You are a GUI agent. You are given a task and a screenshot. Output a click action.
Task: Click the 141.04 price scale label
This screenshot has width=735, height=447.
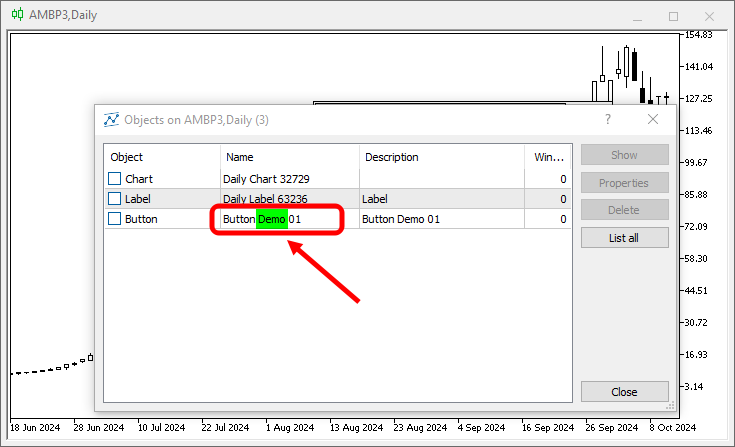699,67
